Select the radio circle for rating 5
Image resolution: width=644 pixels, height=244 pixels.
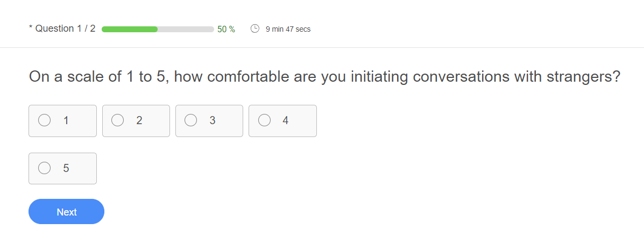[x=45, y=168]
